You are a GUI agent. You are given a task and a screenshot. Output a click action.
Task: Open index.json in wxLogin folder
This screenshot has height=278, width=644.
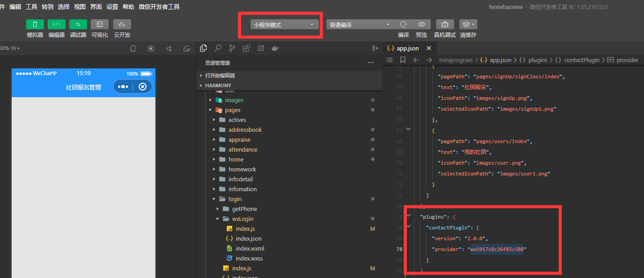[289, 238]
